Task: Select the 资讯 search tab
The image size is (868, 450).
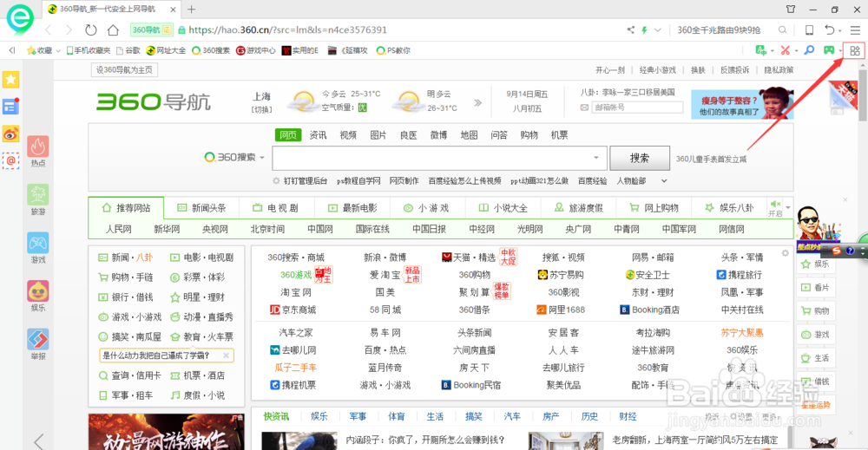Action: pyautogui.click(x=318, y=135)
